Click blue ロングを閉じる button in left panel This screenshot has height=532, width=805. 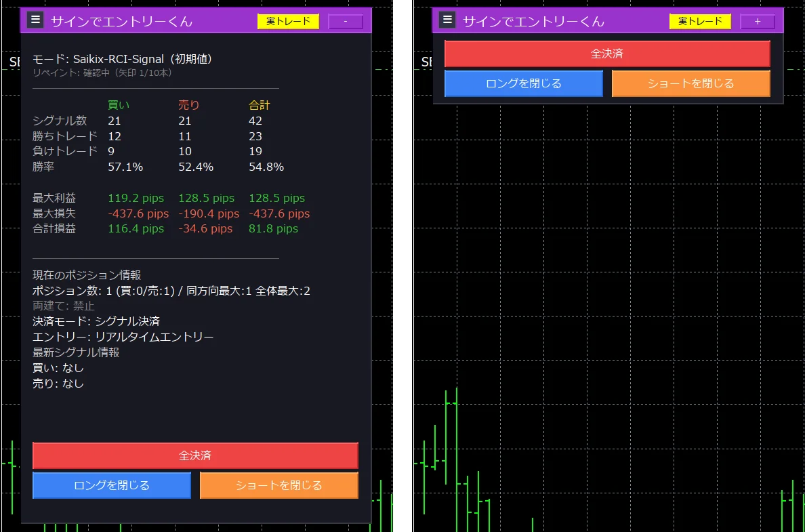click(112, 485)
